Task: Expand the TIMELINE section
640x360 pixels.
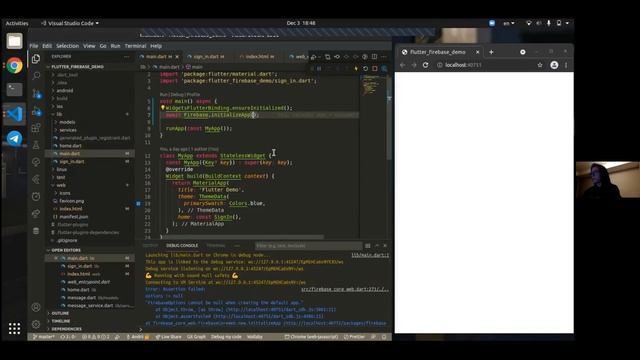Action: click(60, 321)
